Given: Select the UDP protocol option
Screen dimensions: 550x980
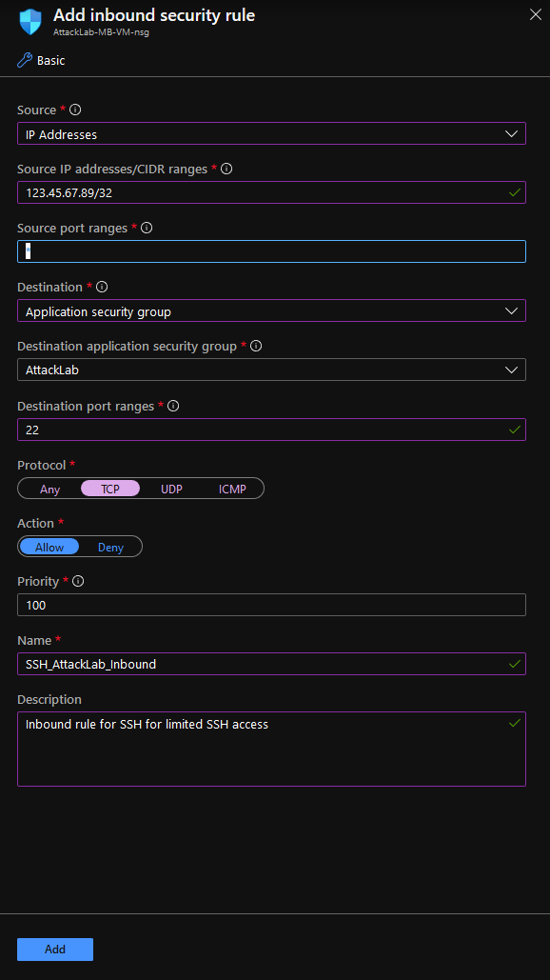Looking at the screenshot, I should click(x=171, y=489).
